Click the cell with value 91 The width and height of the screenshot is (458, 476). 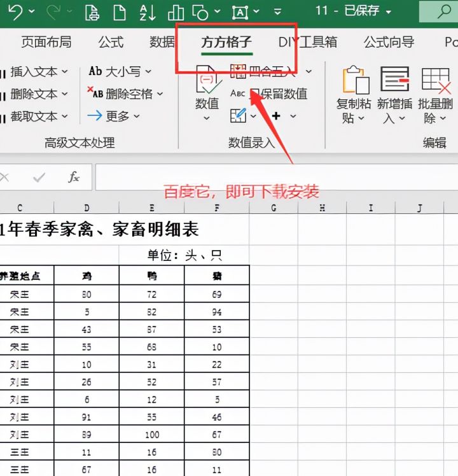pyautogui.click(x=87, y=417)
